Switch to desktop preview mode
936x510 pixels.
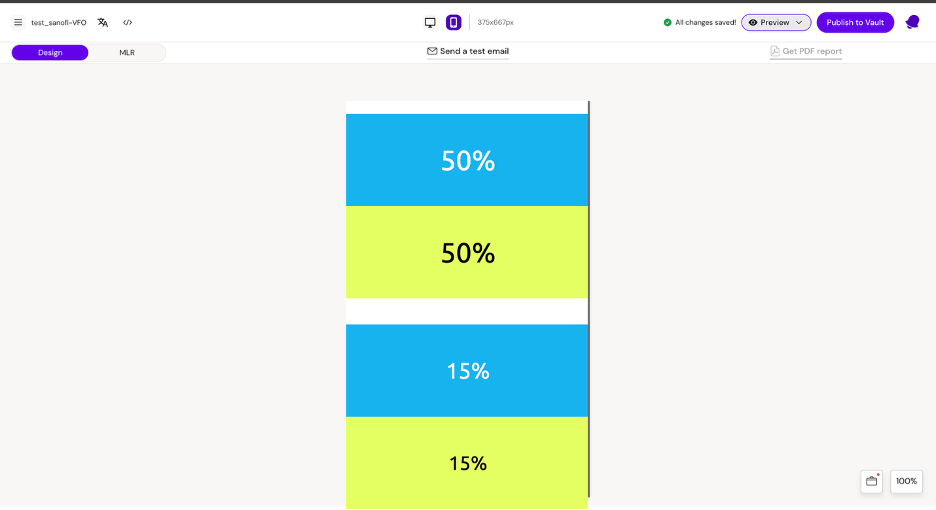[x=430, y=22]
